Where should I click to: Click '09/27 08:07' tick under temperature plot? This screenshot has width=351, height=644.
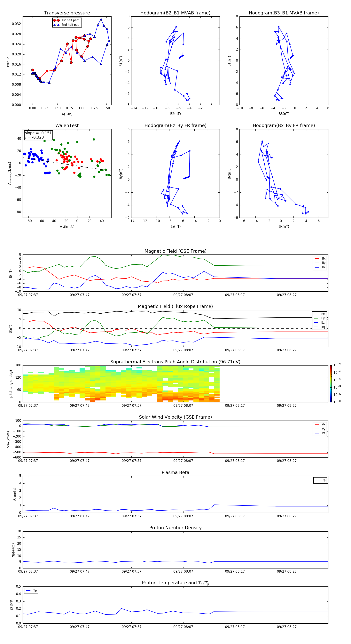[x=183, y=627]
